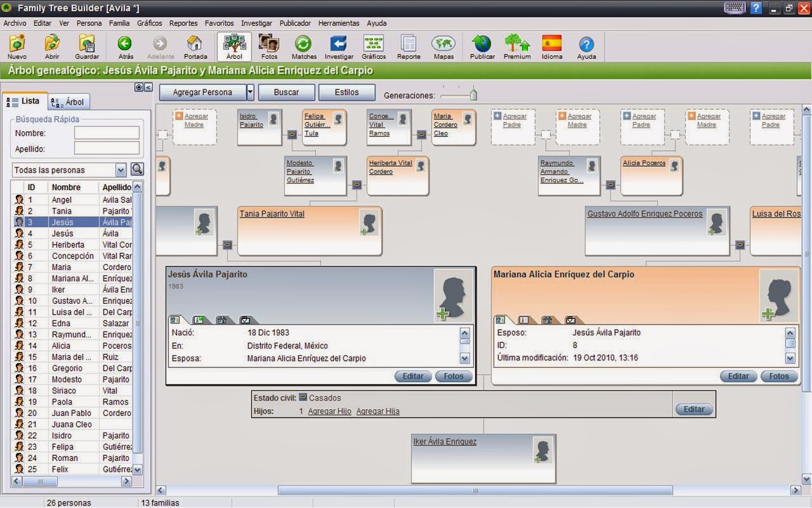Pin the side panel with the dot icon
Image resolution: width=812 pixels, height=508 pixels.
(x=139, y=88)
